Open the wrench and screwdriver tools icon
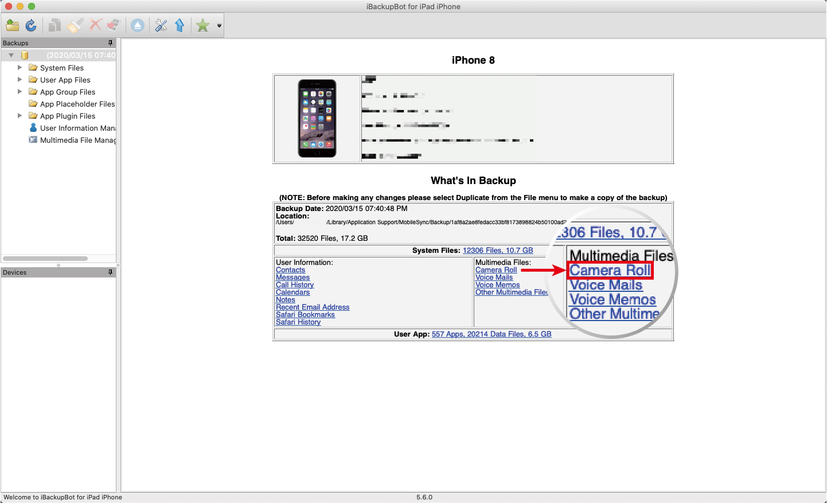 pos(161,25)
